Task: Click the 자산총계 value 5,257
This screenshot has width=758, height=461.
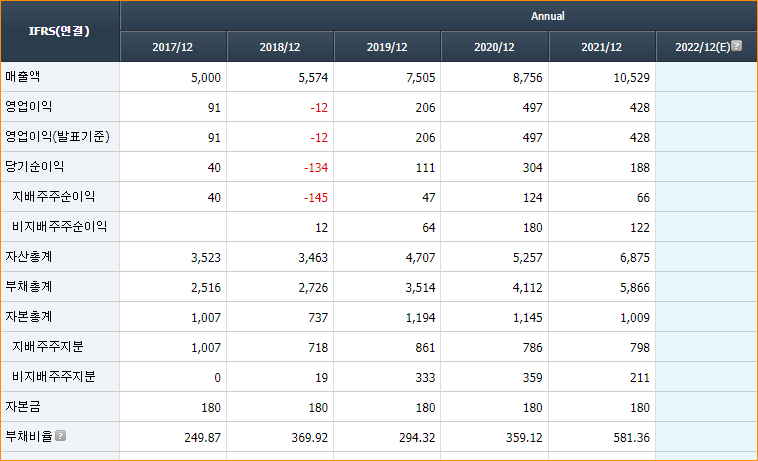Action: pos(528,258)
